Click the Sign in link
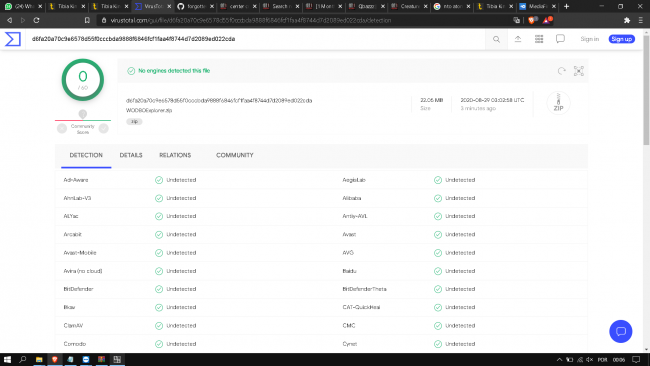 (x=589, y=39)
